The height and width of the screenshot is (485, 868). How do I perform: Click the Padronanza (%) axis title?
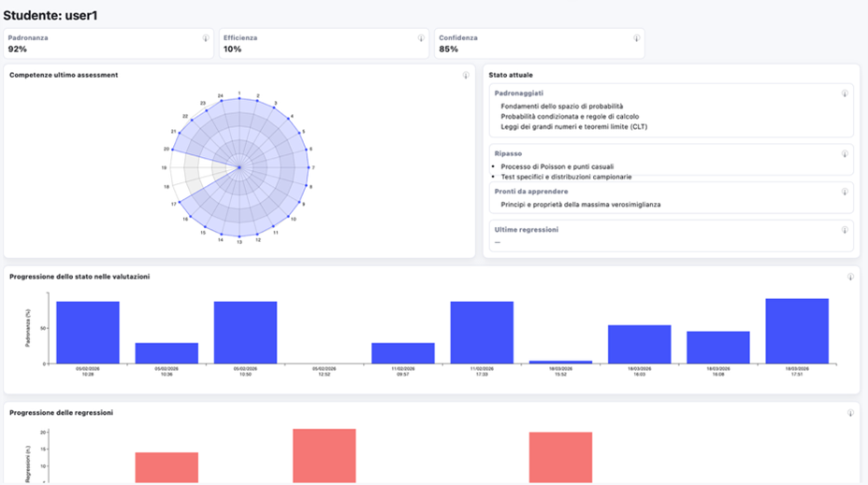28,328
